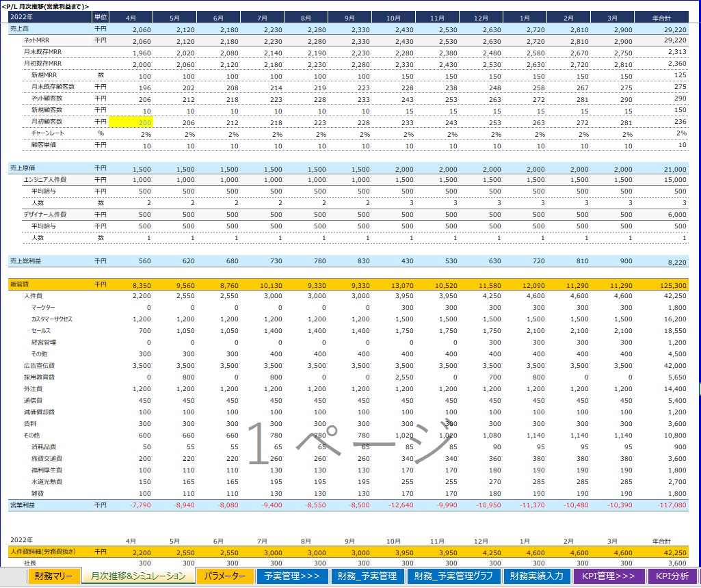701x588 pixels.
Task: Click the 採用教育費 row label
Action: coord(40,377)
